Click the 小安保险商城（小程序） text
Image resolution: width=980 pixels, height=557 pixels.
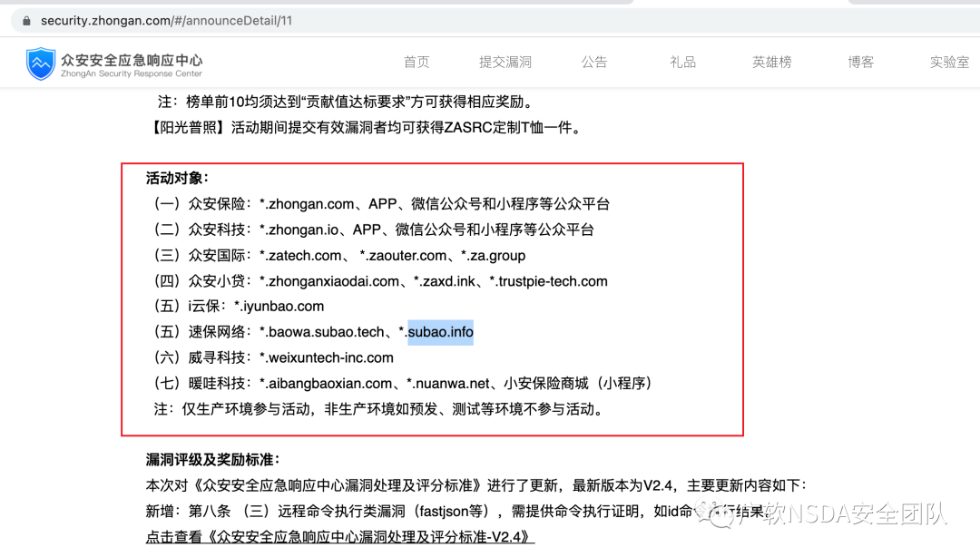[x=579, y=383]
